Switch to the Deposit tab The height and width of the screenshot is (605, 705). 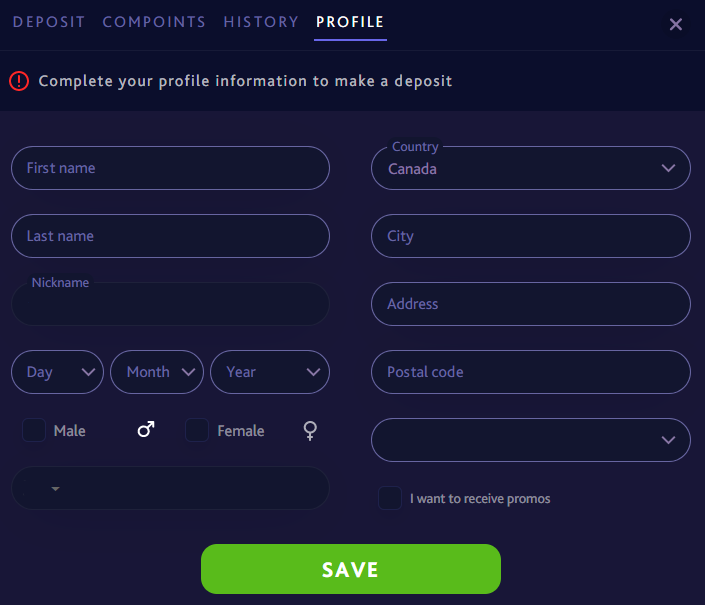pos(49,22)
